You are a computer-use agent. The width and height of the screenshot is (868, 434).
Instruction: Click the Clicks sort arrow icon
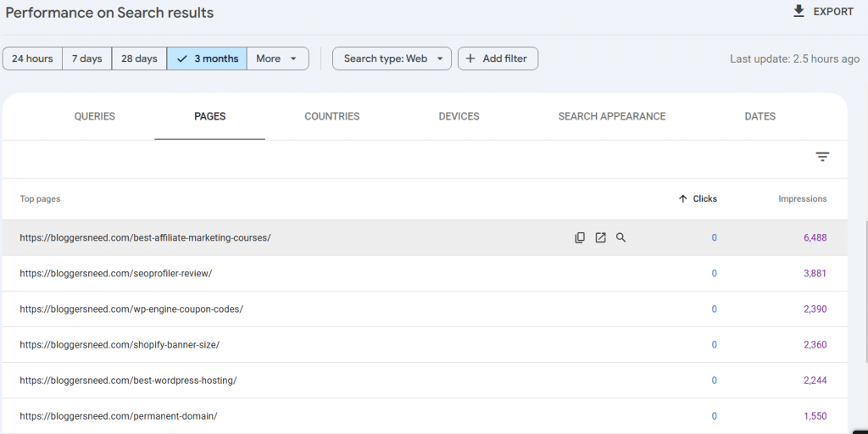682,198
